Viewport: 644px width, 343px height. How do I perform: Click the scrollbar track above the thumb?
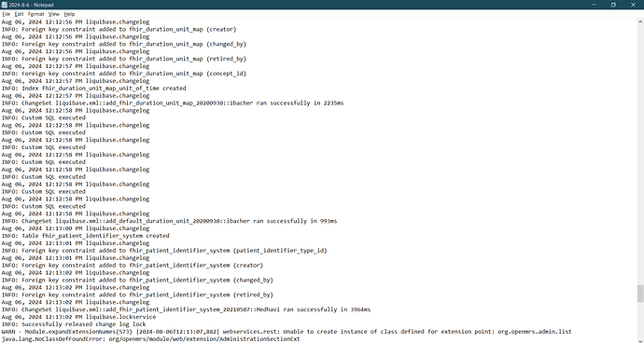[x=640, y=155]
